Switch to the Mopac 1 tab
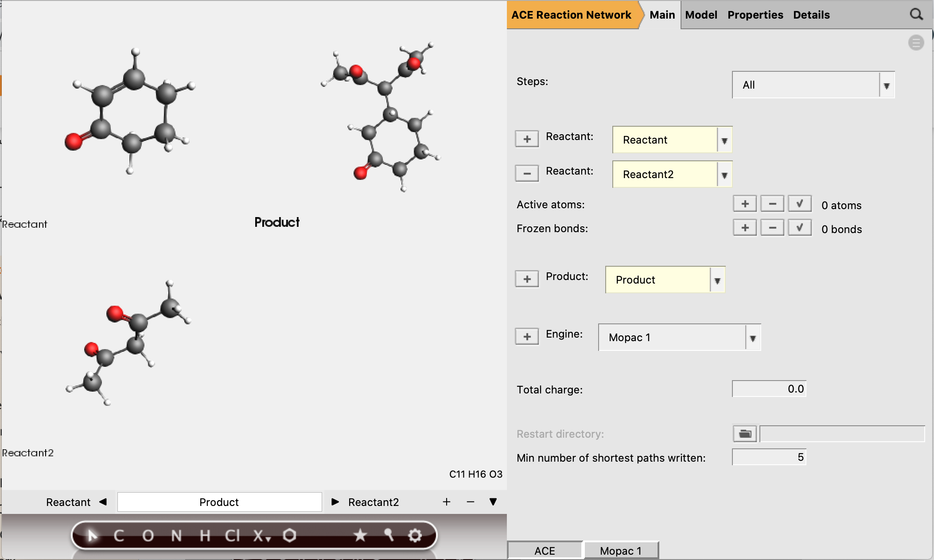Image resolution: width=934 pixels, height=560 pixels. [621, 550]
